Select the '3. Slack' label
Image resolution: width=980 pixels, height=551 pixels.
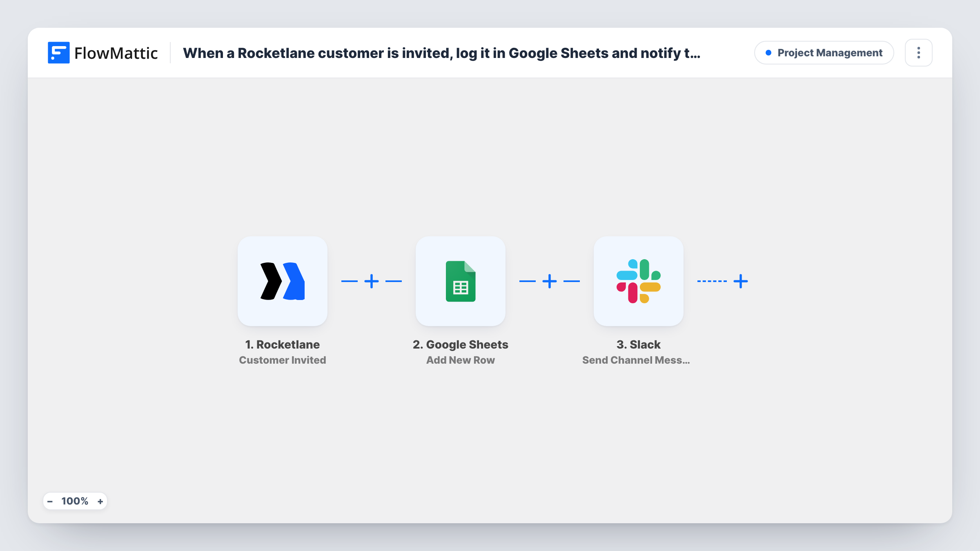click(x=638, y=344)
